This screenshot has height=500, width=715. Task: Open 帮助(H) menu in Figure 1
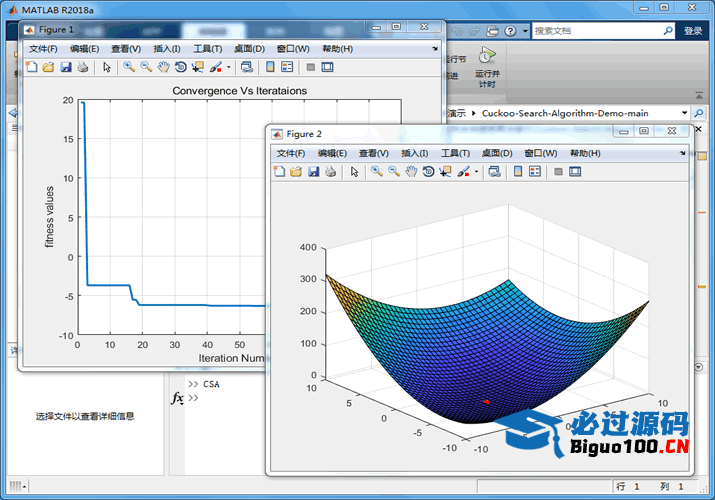pos(337,49)
